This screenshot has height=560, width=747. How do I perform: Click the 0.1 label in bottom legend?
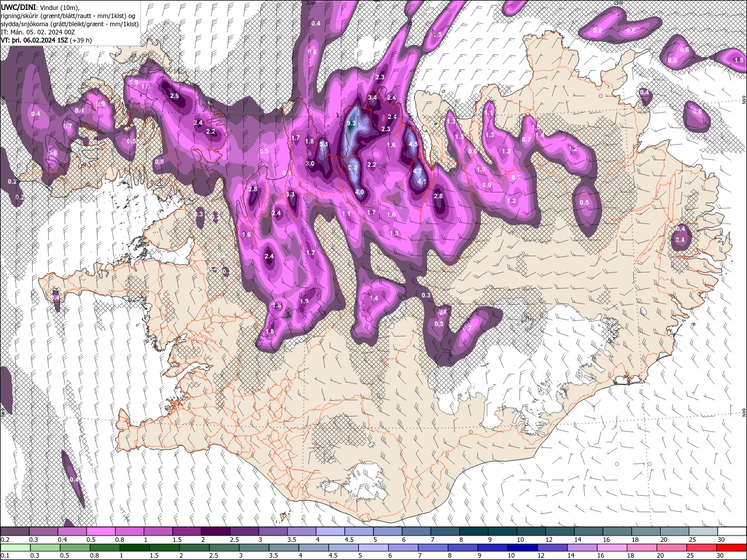click(4, 556)
